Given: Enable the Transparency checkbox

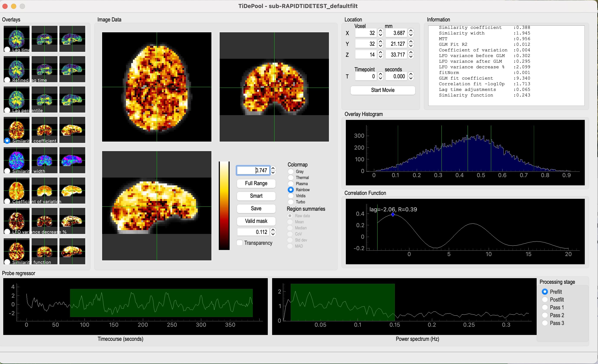Looking at the screenshot, I should (240, 243).
